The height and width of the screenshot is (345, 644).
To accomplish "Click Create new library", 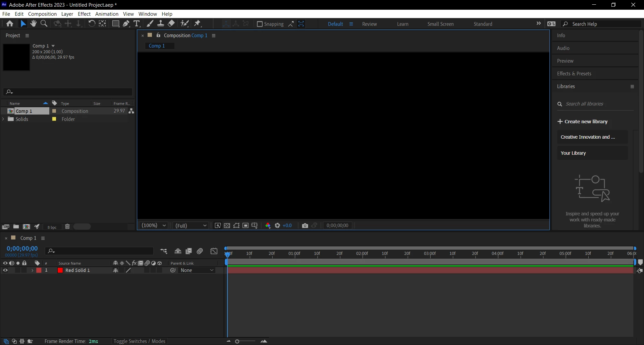I will click(583, 122).
